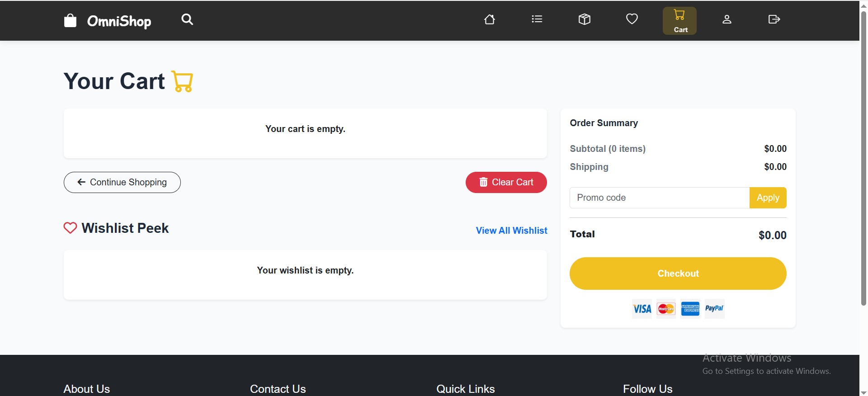Viewport: 868px width, 396px height.
Task: Click the logout arrow icon
Action: (x=774, y=19)
